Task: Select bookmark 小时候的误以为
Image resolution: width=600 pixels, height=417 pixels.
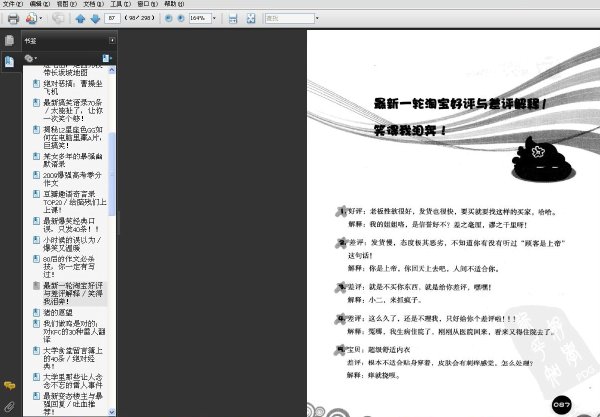Action: [72, 244]
